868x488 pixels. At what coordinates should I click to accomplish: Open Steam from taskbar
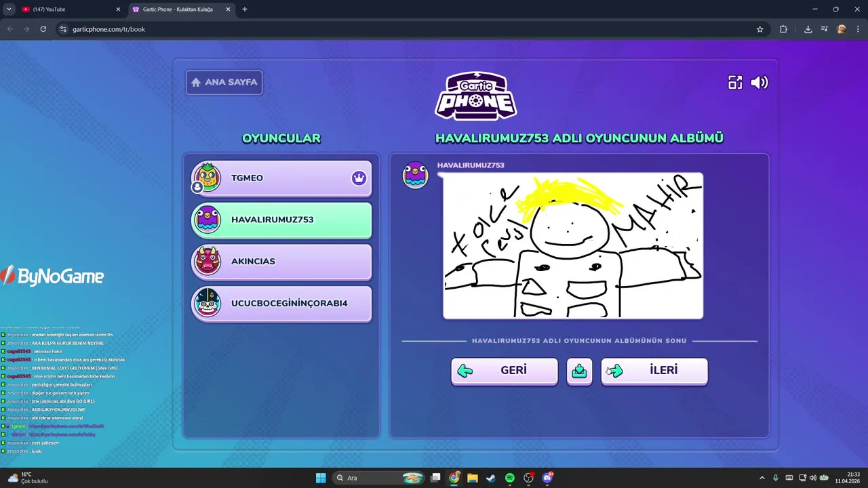point(491,478)
